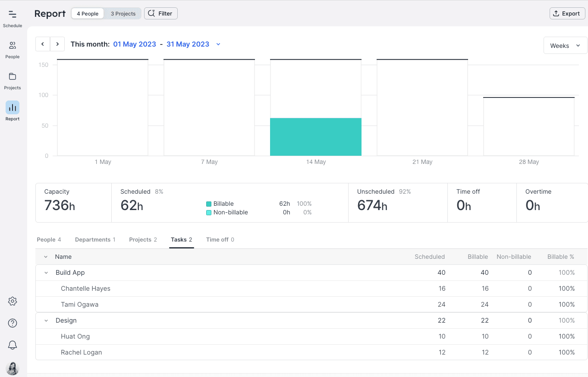Open the date range selector chevron
Viewport: 588px width, 377px height.
[x=218, y=44]
